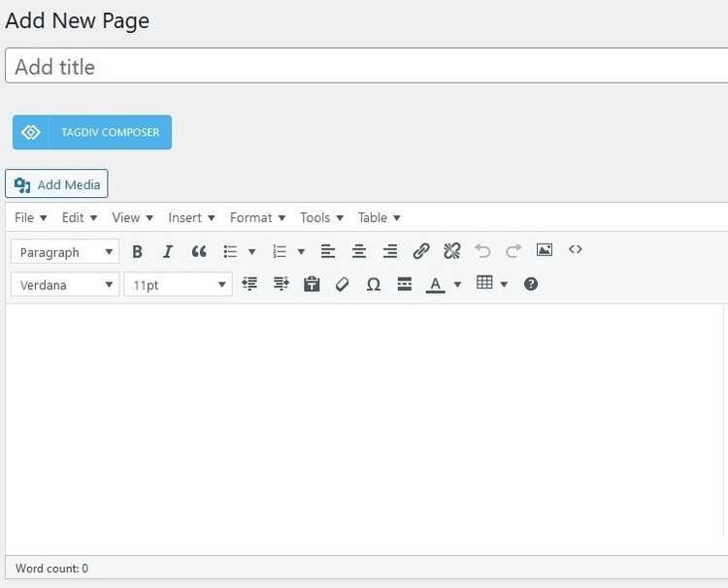Insert a numbered list
728x588 pixels.
[x=280, y=252]
